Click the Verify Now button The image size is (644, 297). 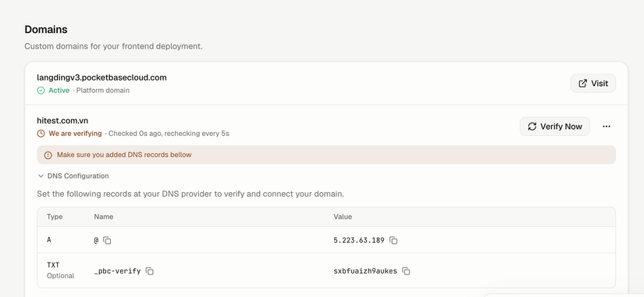point(555,127)
